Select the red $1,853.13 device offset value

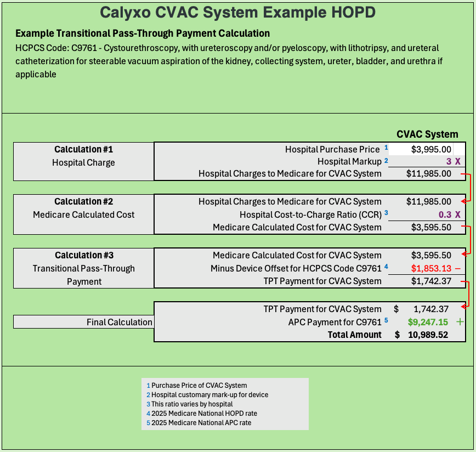431,269
